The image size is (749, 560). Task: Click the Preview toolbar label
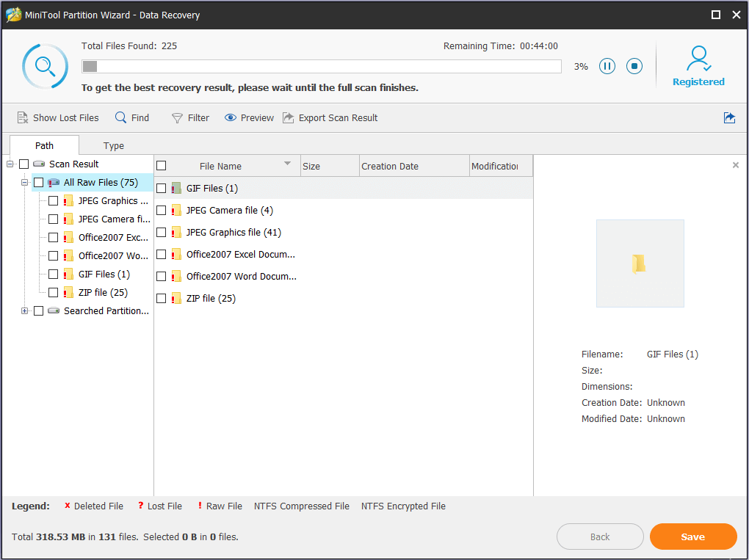pos(257,118)
